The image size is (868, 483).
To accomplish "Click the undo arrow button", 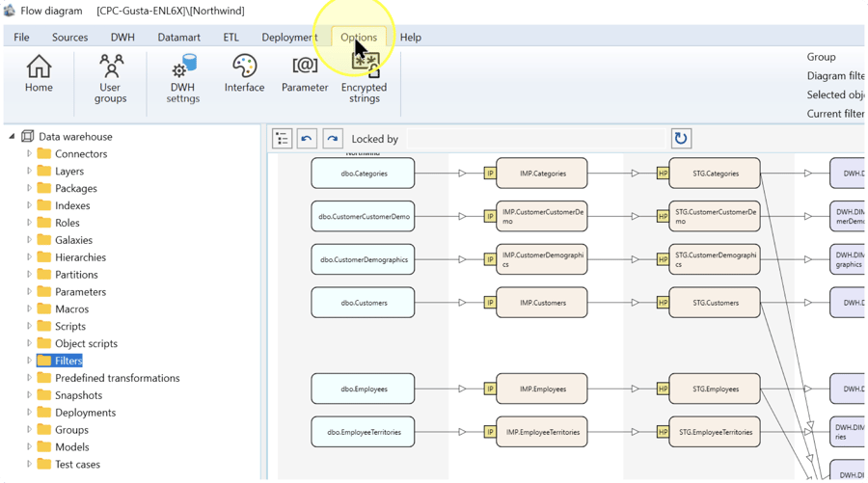I will [308, 138].
